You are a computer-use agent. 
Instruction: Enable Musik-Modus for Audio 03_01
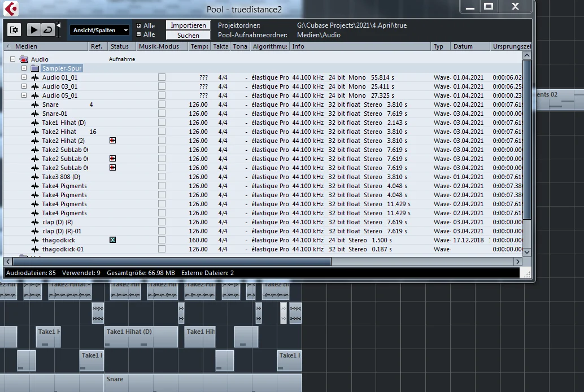[162, 86]
